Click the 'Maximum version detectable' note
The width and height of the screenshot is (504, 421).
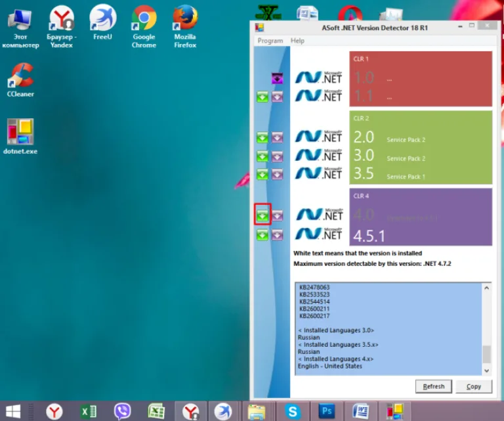[x=372, y=264]
